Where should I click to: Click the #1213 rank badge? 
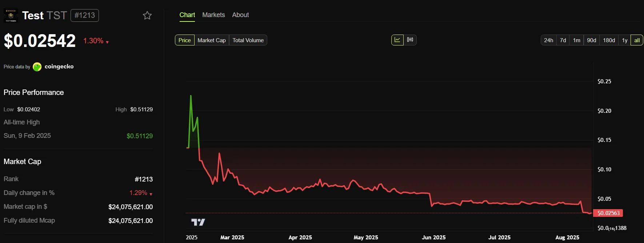click(85, 15)
